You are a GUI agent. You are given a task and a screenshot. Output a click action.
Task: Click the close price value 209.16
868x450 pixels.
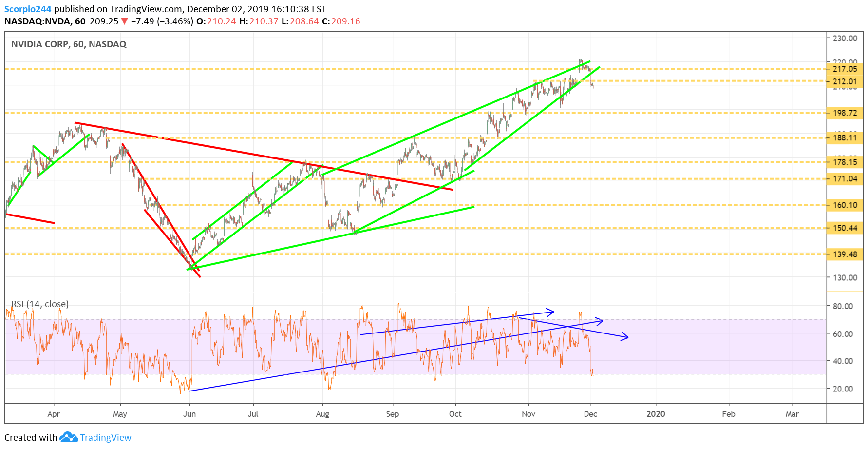point(346,21)
